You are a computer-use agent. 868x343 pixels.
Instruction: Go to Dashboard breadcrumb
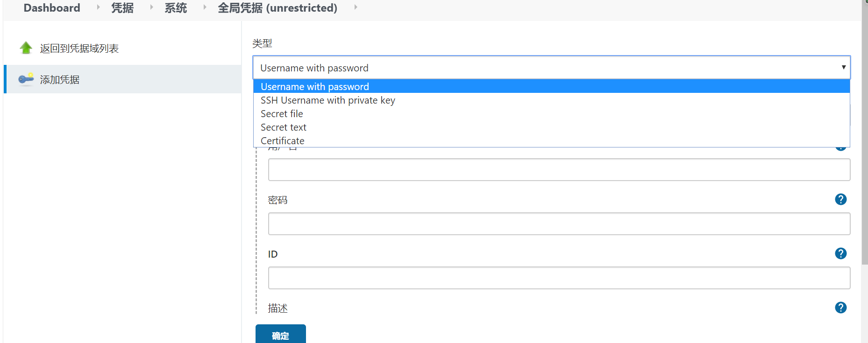52,8
